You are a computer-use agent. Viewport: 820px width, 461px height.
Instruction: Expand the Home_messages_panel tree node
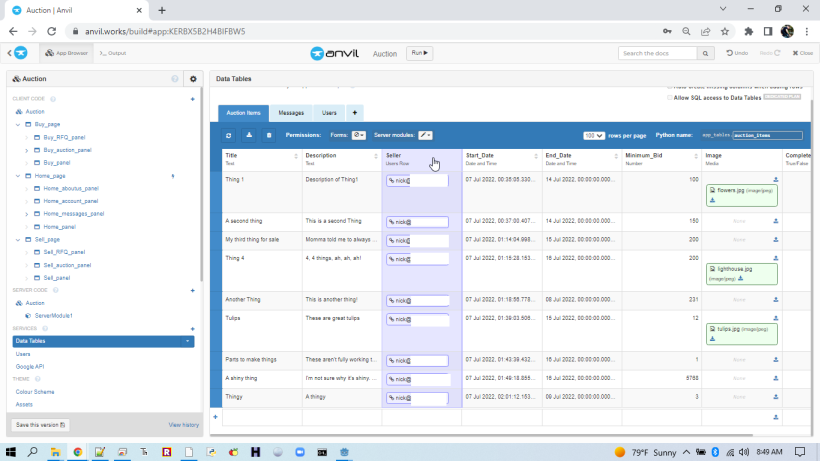(26, 213)
